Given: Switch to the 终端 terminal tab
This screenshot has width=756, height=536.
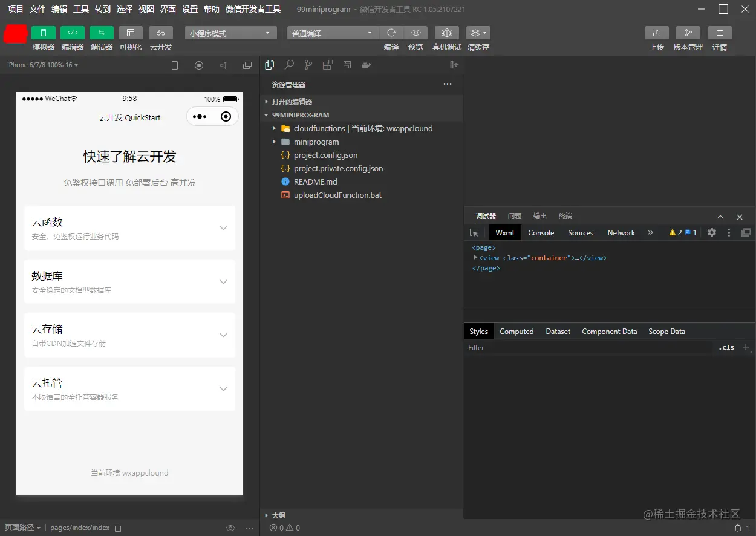Looking at the screenshot, I should coord(565,216).
